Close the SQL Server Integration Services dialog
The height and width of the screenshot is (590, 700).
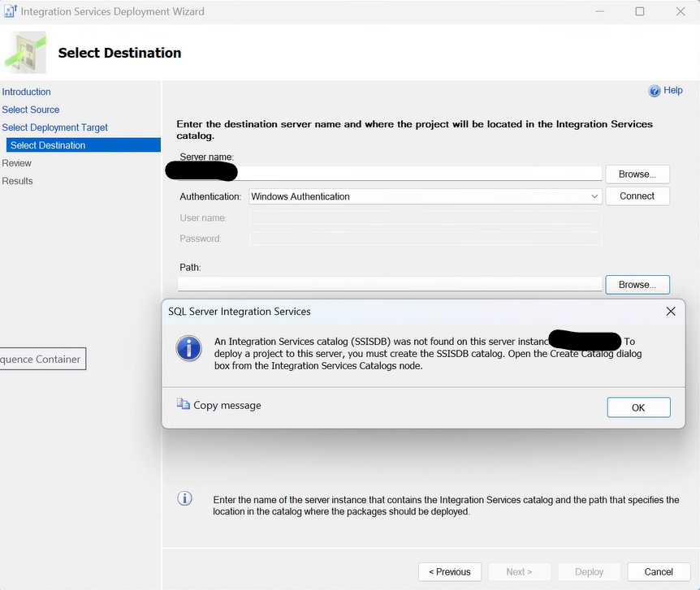[671, 311]
